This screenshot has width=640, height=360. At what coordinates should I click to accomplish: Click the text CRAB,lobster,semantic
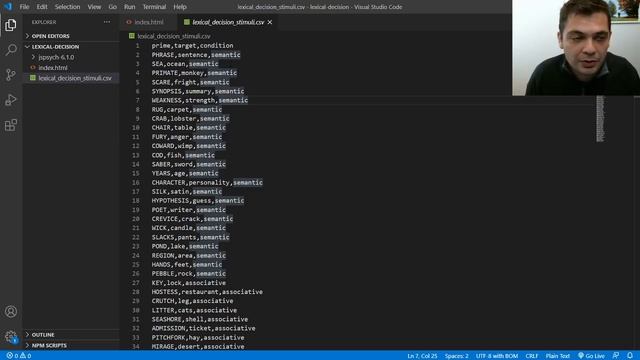coord(191,118)
